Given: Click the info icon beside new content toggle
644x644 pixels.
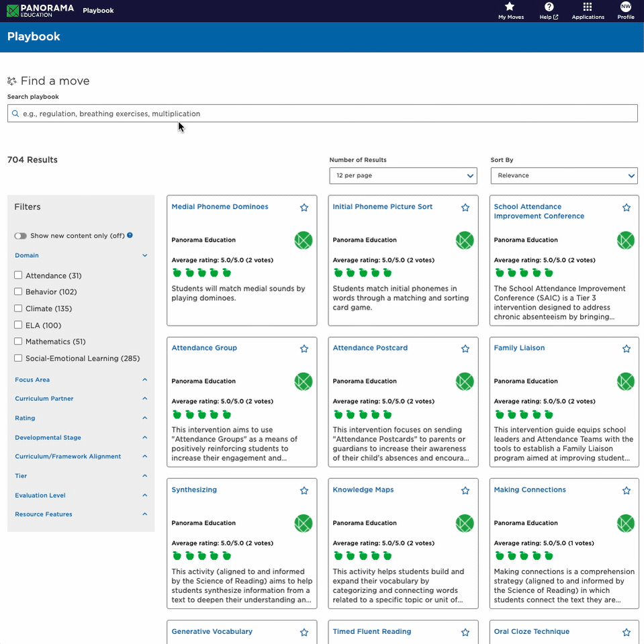Looking at the screenshot, I should (x=130, y=235).
